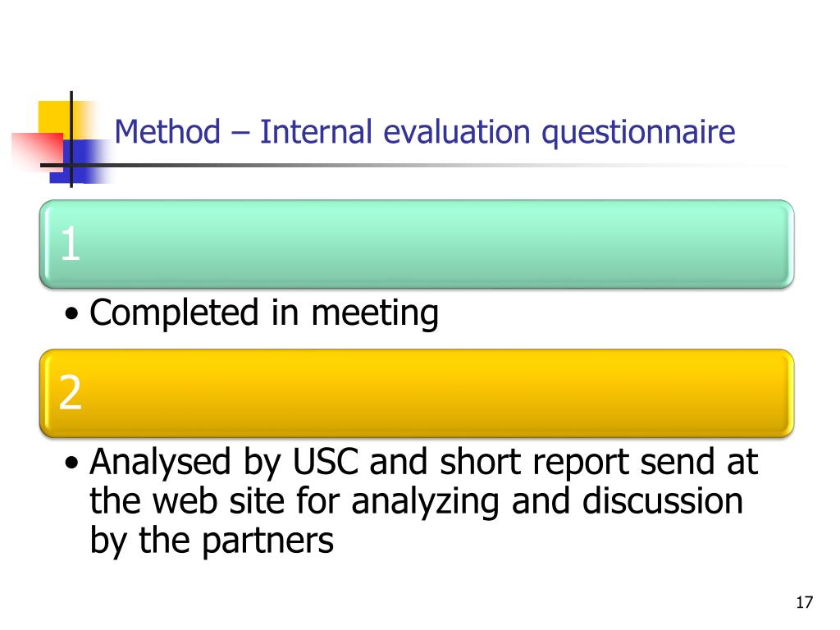Click the word questionnaire in the title
Viewport: 840px width, 630px height.
[638, 133]
